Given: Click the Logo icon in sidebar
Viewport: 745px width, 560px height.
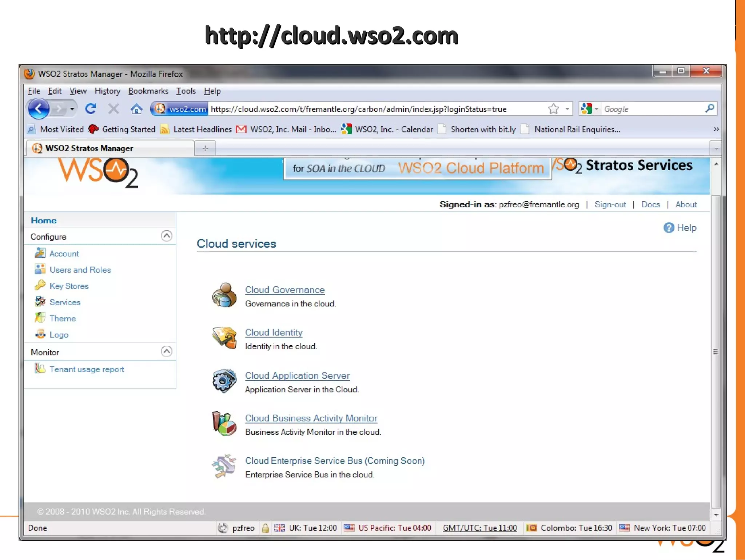Looking at the screenshot, I should [x=40, y=334].
